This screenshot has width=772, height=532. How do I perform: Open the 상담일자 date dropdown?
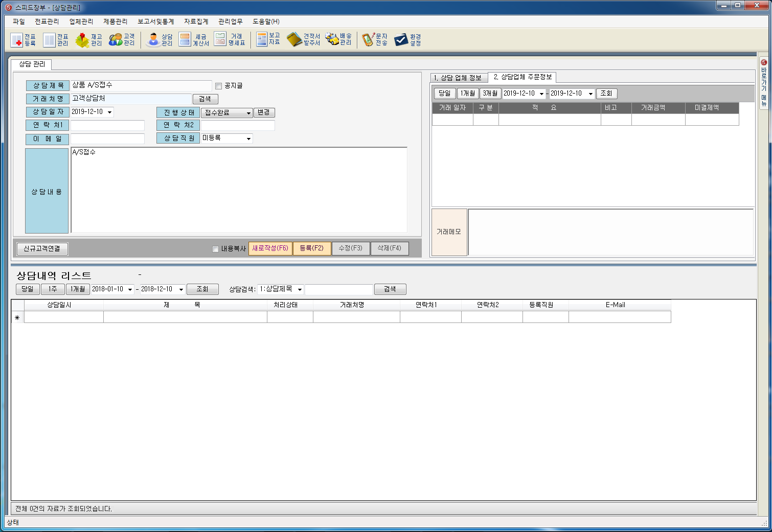(x=109, y=112)
